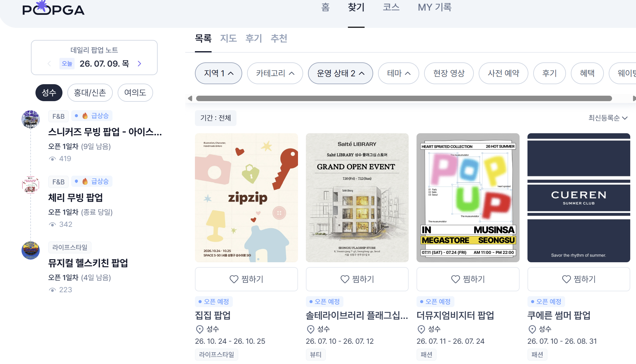The width and height of the screenshot is (636, 364).
Task: Open the 집집 팝업 title link
Action: [213, 316]
